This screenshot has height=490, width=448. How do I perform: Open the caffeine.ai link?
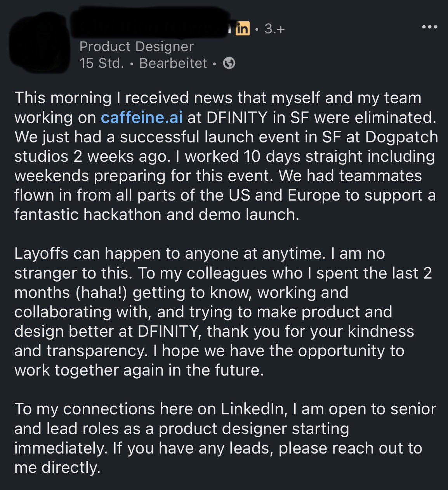(x=142, y=118)
